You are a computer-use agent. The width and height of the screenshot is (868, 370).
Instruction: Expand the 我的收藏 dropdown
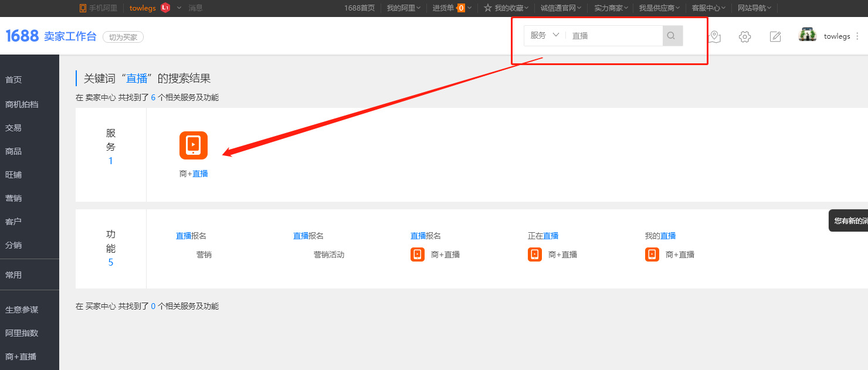point(527,8)
